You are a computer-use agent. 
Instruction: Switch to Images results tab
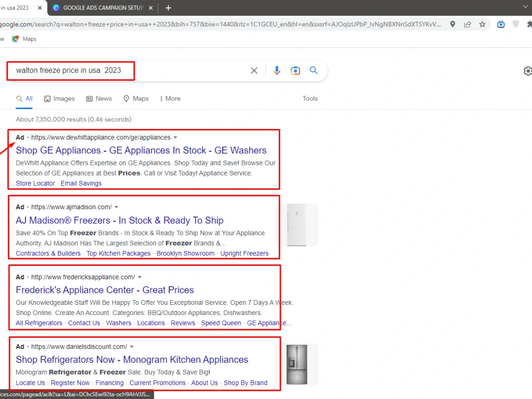click(x=60, y=99)
